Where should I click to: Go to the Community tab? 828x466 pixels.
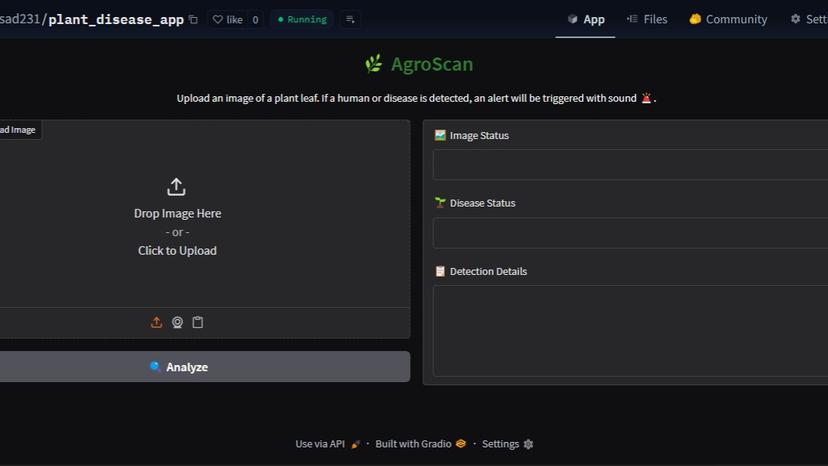click(x=728, y=19)
